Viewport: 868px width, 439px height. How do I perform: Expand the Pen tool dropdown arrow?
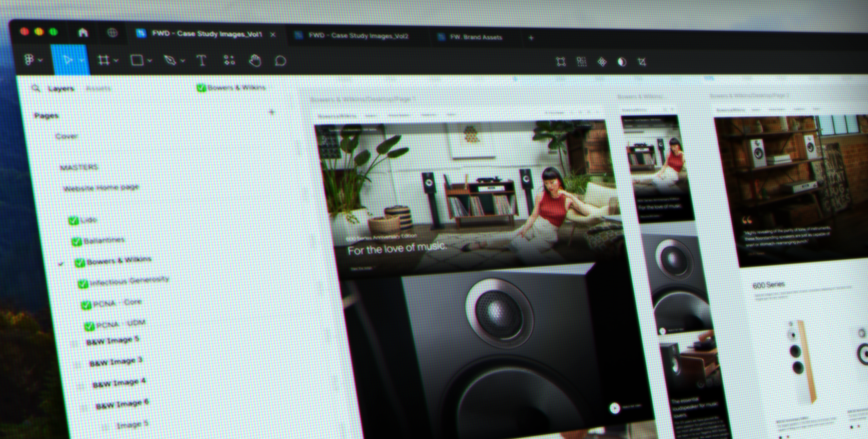coord(183,61)
